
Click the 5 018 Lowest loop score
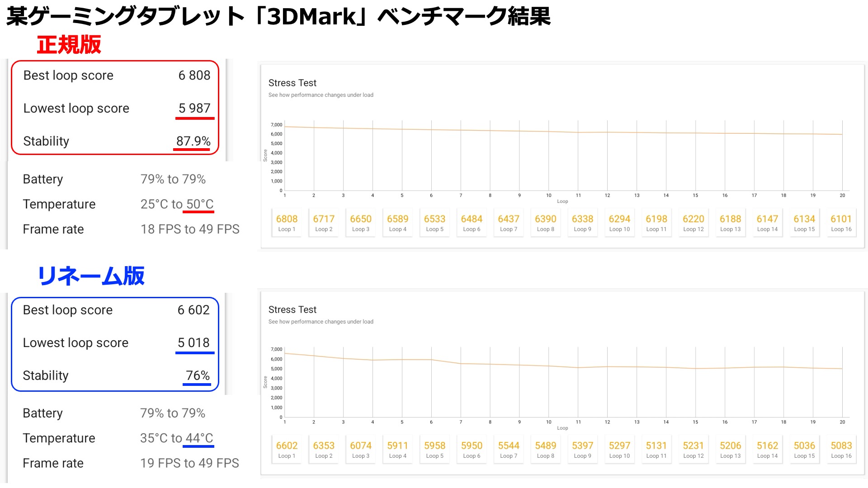193,343
